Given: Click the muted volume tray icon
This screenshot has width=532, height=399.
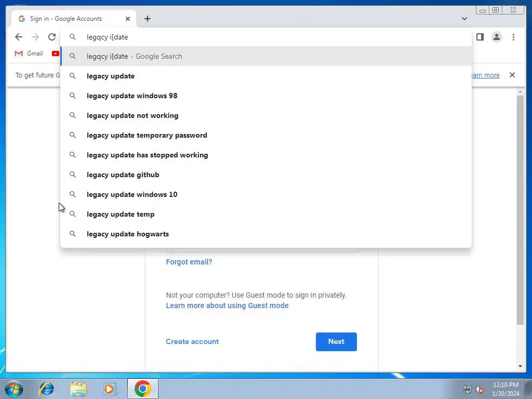Looking at the screenshot, I should (480, 389).
